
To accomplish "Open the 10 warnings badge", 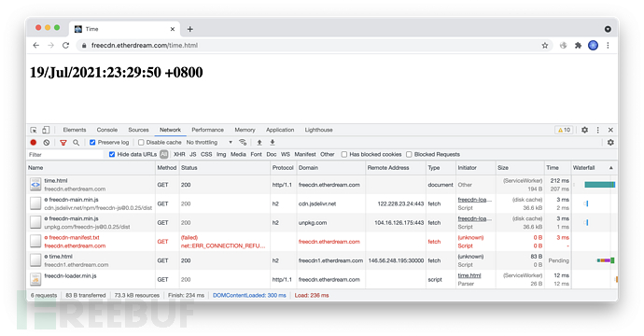I will click(x=564, y=130).
